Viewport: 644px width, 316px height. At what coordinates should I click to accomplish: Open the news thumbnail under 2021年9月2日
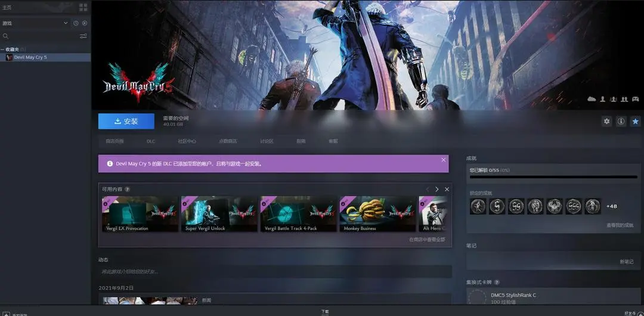tap(150, 300)
